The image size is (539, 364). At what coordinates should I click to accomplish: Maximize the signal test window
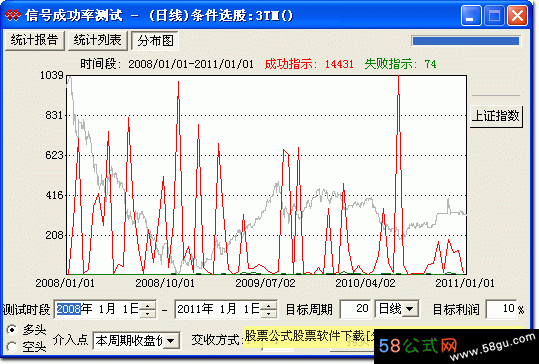pyautogui.click(x=494, y=16)
